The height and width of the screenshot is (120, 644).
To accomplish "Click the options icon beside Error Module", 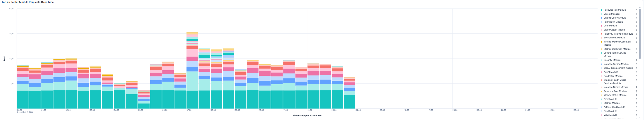I will pos(636,99).
